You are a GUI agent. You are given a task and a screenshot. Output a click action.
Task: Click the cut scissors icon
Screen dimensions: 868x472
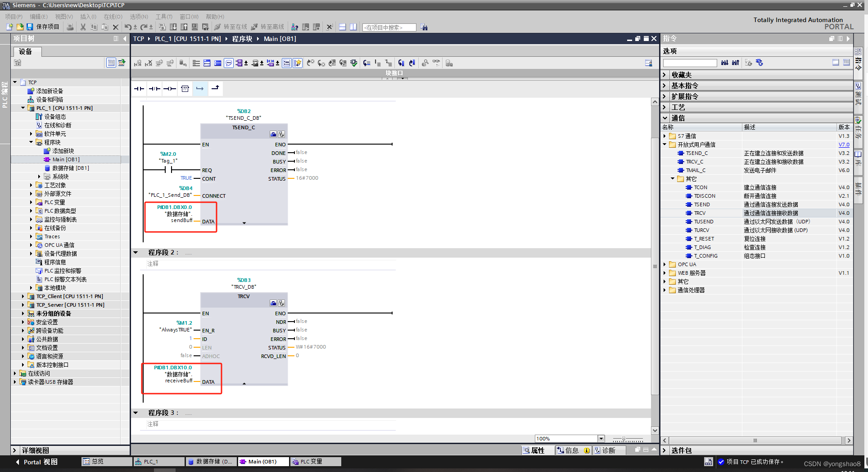[x=83, y=27]
